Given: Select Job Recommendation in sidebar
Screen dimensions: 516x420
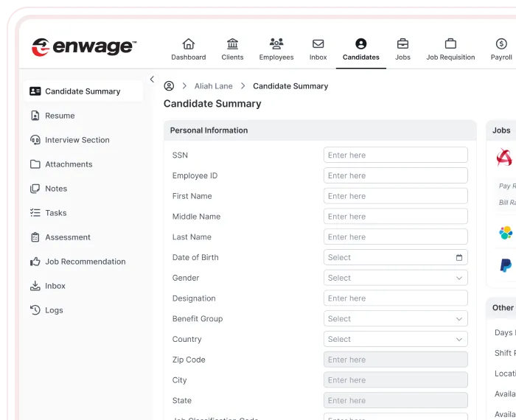Looking at the screenshot, I should click(x=85, y=262).
